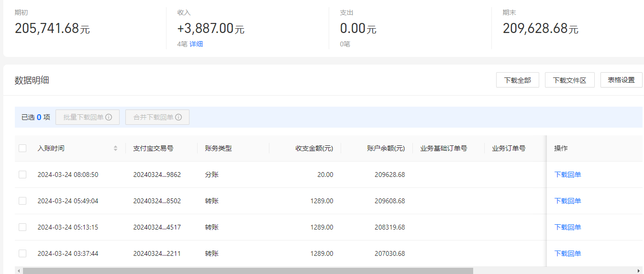
Task: Click the info icon next to 合并下载回单
Action: pyautogui.click(x=178, y=117)
